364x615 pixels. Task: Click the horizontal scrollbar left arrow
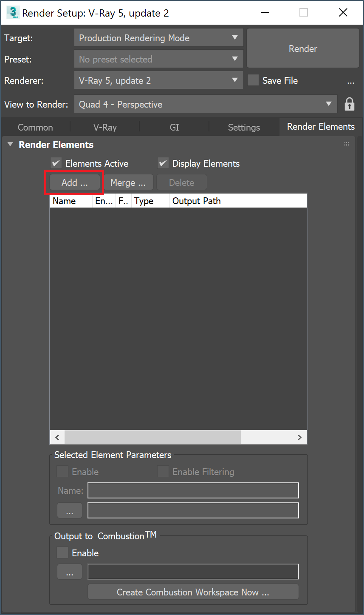57,437
